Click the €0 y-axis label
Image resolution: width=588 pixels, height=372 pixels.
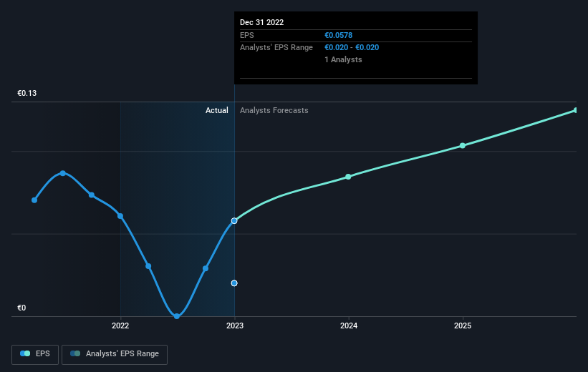[x=21, y=308]
